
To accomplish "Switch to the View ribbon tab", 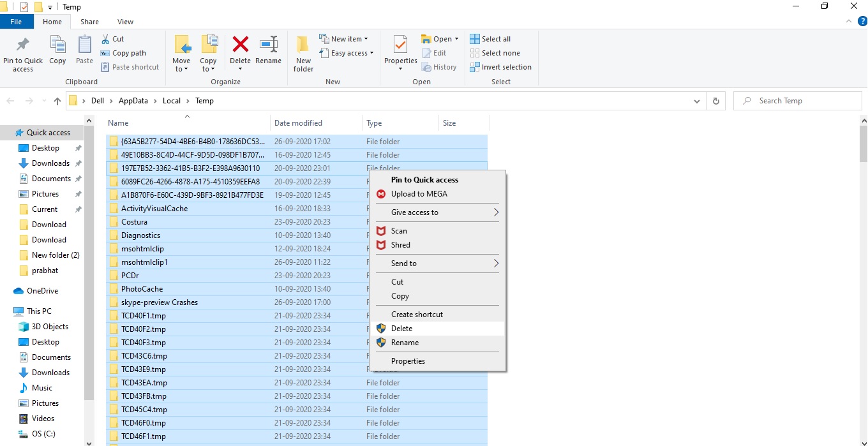I will coord(125,22).
